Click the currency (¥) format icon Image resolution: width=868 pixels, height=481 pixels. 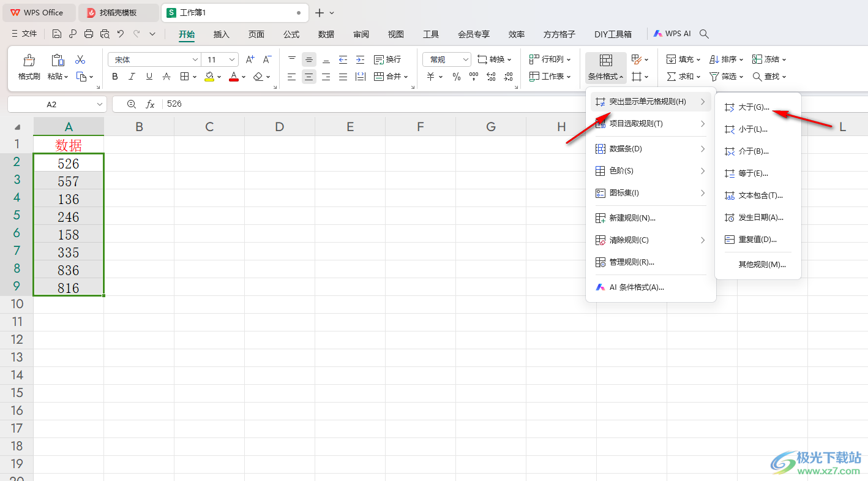(x=431, y=77)
